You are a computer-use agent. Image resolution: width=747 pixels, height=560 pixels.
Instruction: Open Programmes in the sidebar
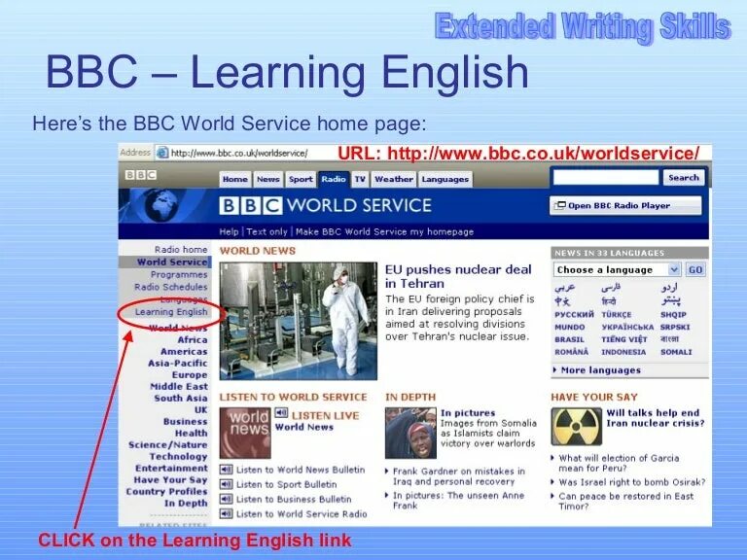(179, 275)
